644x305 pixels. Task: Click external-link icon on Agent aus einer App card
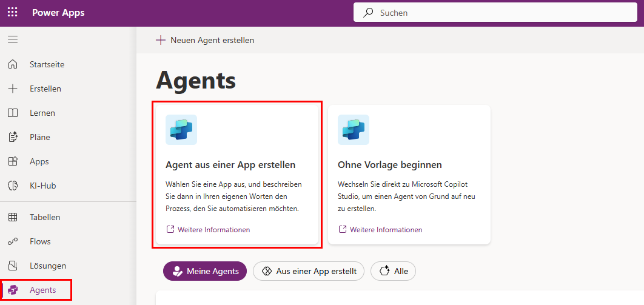pyautogui.click(x=170, y=229)
